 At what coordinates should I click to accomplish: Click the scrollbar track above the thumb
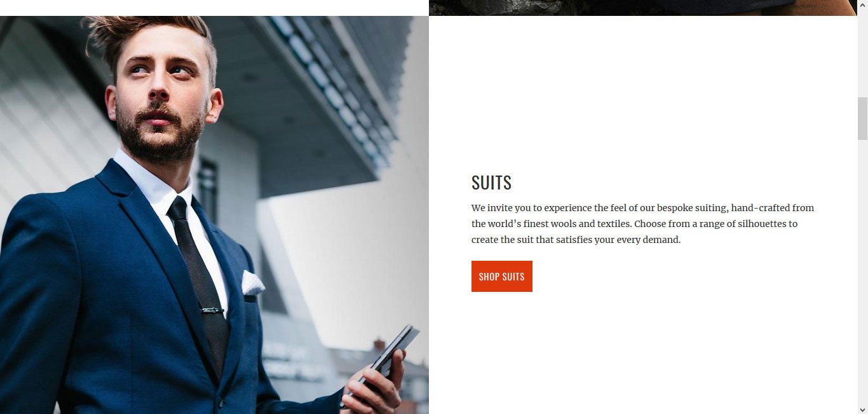coord(862,54)
